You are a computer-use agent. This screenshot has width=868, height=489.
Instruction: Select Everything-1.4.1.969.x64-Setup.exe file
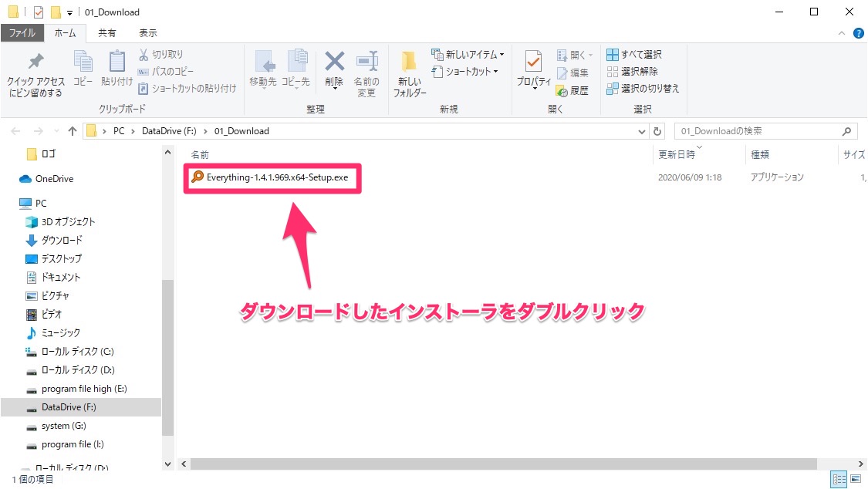pyautogui.click(x=276, y=177)
